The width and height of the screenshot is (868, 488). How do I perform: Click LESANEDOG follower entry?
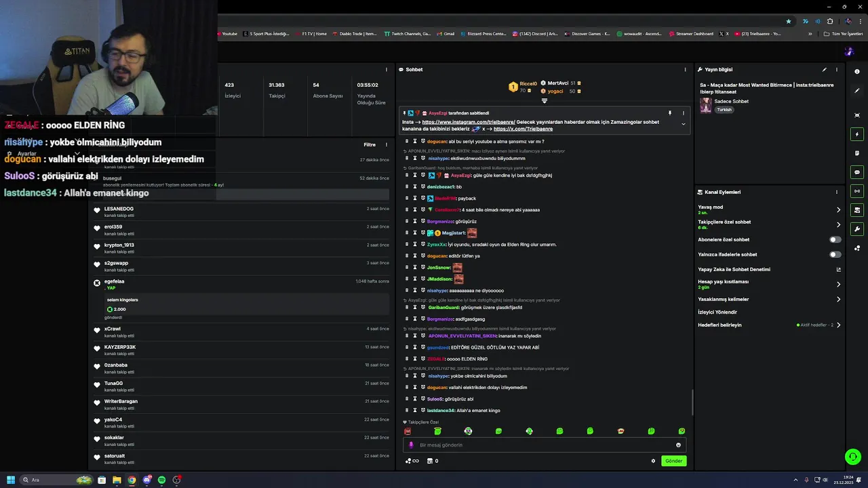(x=241, y=211)
